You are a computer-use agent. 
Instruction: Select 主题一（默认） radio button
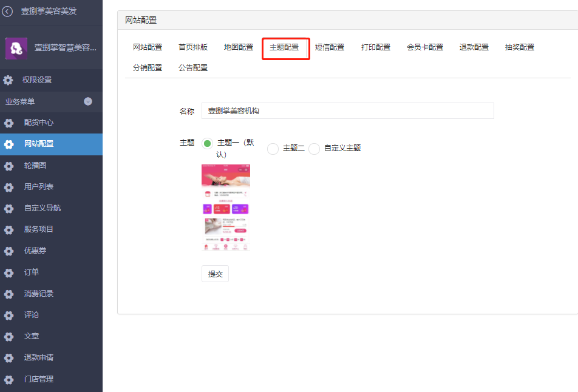point(207,143)
